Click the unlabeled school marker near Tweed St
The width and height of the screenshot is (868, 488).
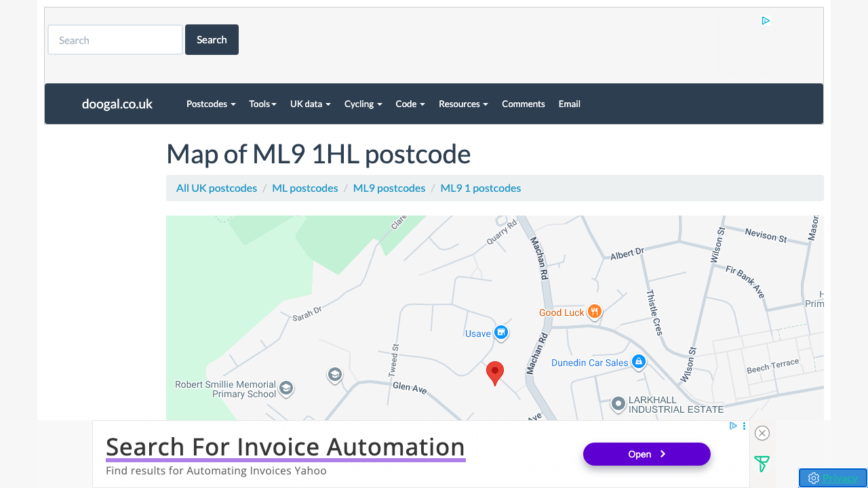334,374
